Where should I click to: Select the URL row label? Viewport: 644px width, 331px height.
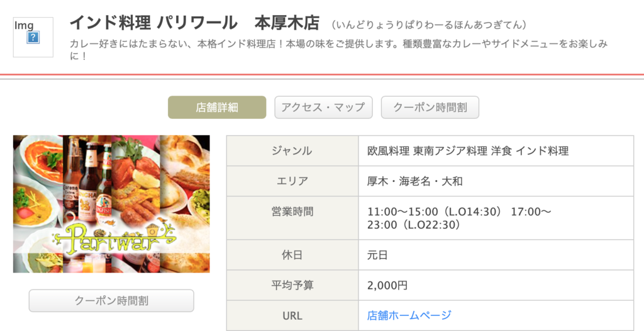click(x=292, y=316)
